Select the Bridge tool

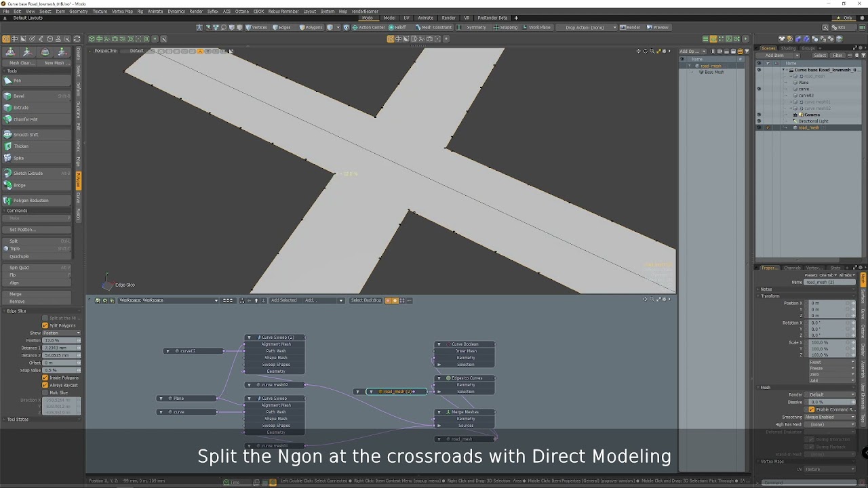pos(37,185)
